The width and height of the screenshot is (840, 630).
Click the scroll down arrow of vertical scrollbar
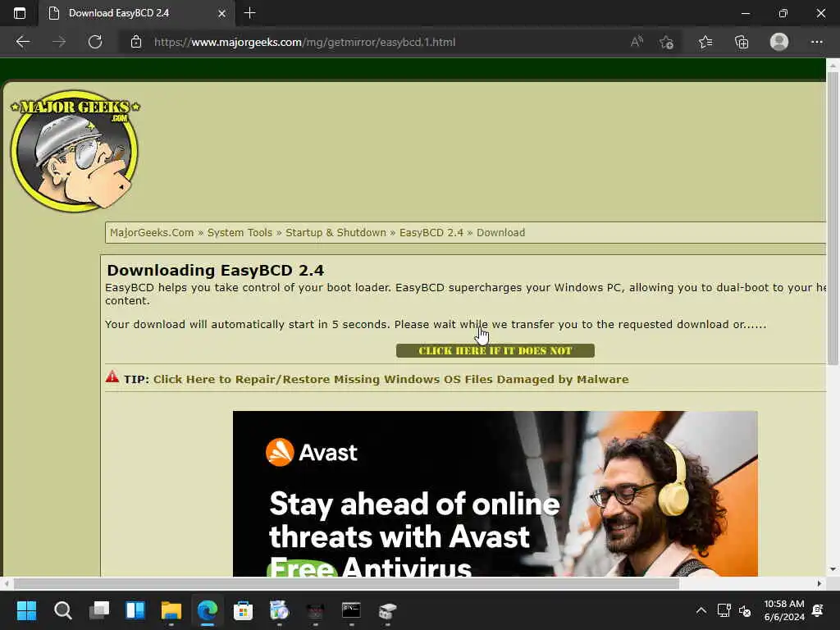coord(833,569)
